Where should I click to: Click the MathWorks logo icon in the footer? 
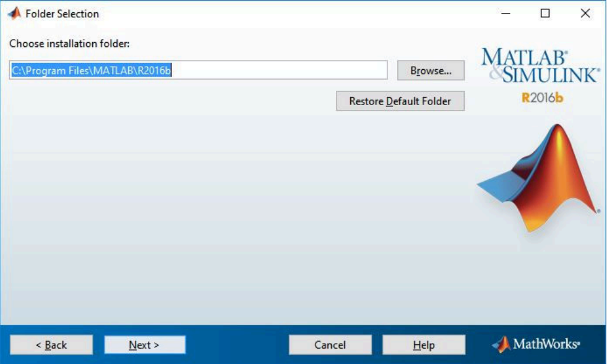click(x=501, y=344)
